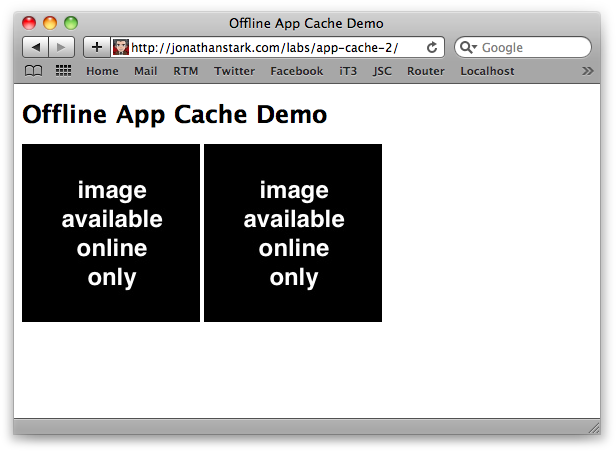616x451 pixels.
Task: Select the Facebook bookmark in the bar
Action: (296, 71)
